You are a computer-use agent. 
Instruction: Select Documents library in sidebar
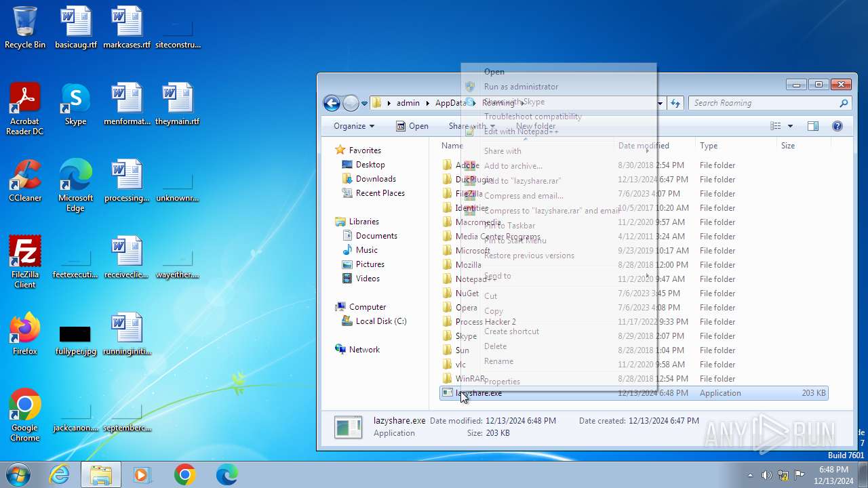coord(376,236)
